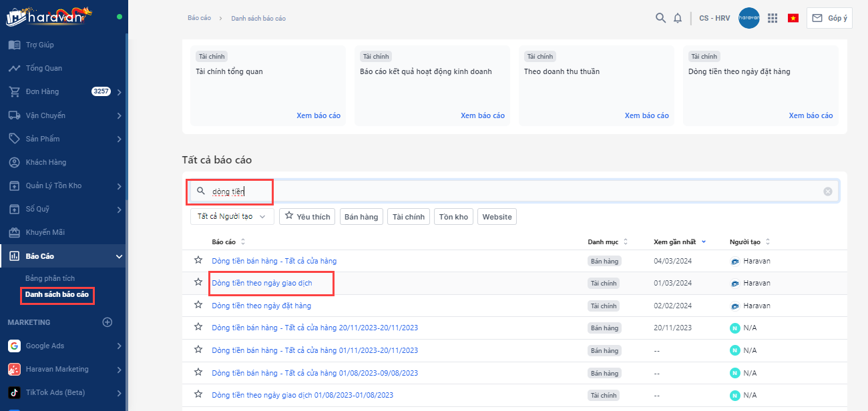Click the search magnifier icon in header
The width and height of the screenshot is (868, 411).
[x=660, y=18]
